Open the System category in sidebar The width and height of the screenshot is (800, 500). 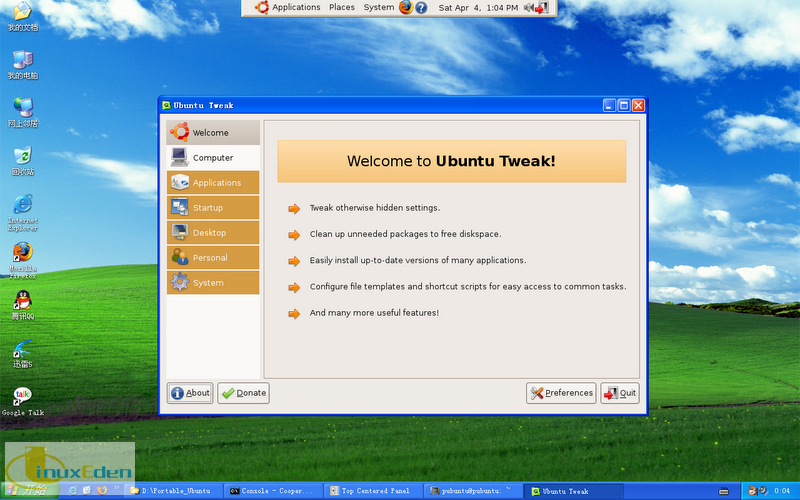click(x=213, y=283)
